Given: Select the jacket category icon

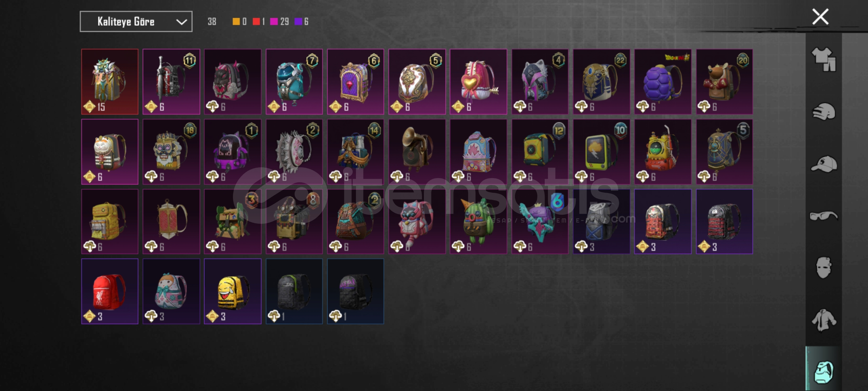Looking at the screenshot, I should [824, 320].
